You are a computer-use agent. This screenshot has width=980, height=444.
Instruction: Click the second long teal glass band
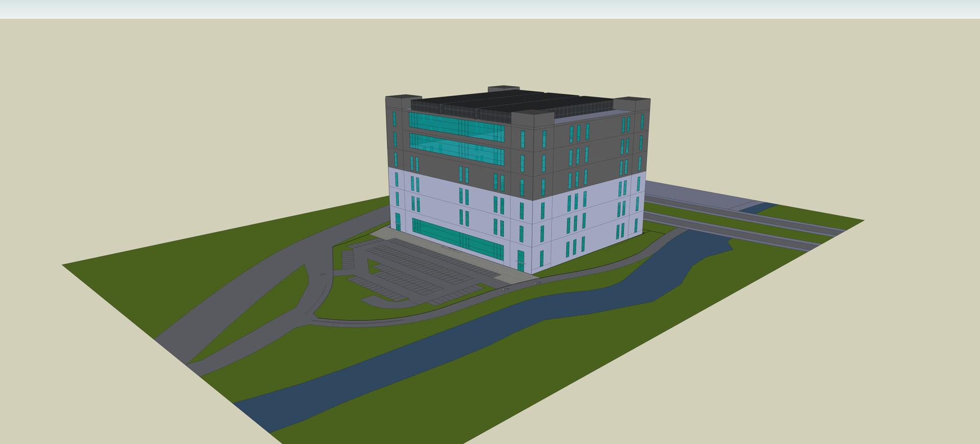[x=456, y=148]
